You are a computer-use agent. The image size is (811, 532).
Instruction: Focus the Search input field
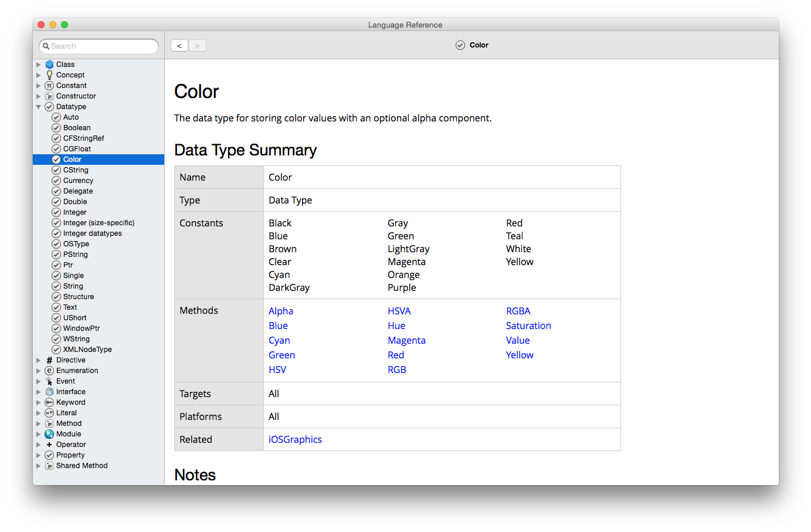tap(99, 46)
